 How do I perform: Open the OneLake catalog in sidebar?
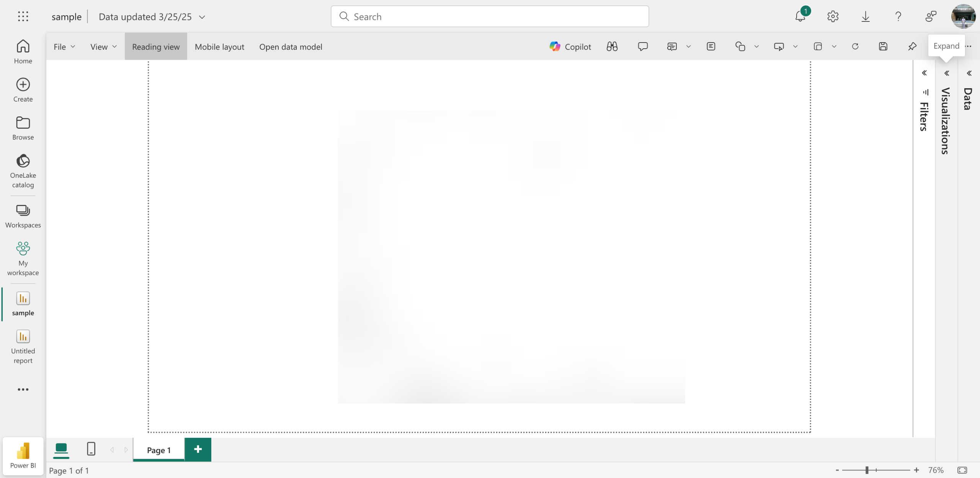(x=23, y=171)
